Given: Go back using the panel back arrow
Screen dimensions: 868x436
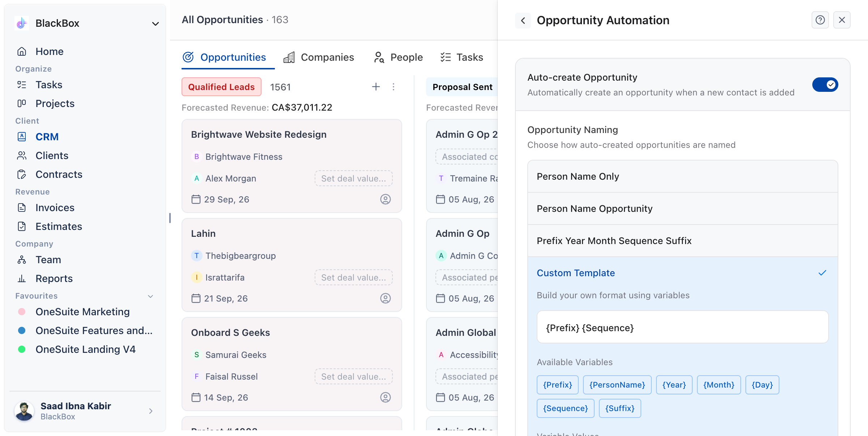Looking at the screenshot, I should 523,20.
